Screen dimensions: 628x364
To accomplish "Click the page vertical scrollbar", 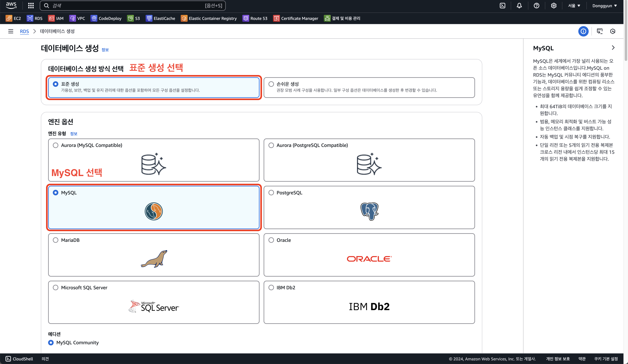I will pyautogui.click(x=626, y=30).
